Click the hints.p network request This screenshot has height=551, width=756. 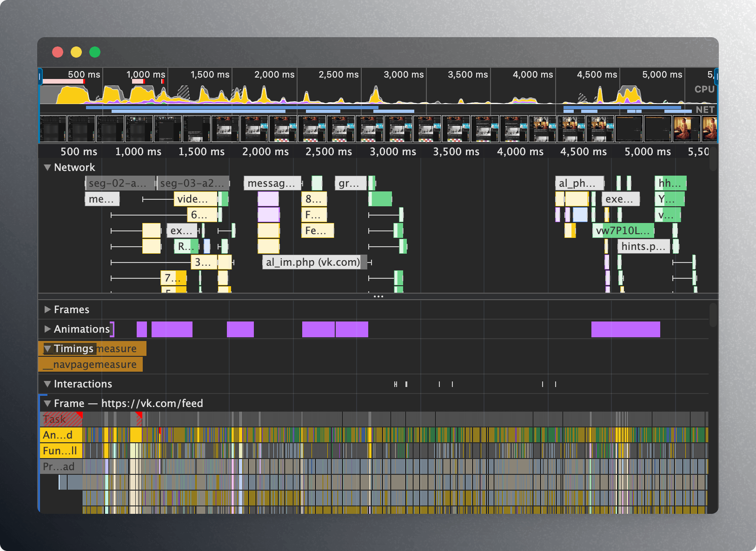pos(643,247)
